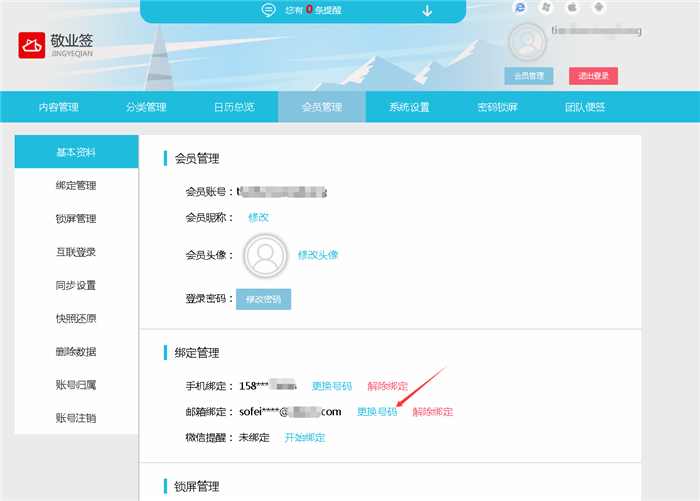Screen dimensions: 700x501
Task: Select 锁屏管理 in the left sidebar
Action: pyautogui.click(x=76, y=219)
